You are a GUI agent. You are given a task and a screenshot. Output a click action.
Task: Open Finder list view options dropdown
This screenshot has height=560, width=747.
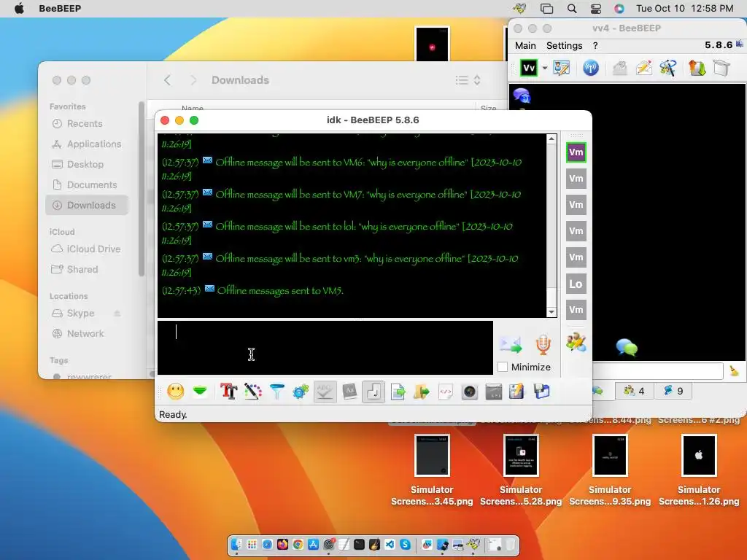pos(468,80)
